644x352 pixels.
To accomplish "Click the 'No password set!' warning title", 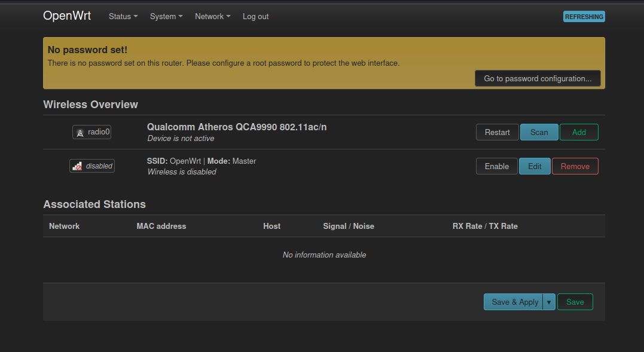I will [x=87, y=50].
